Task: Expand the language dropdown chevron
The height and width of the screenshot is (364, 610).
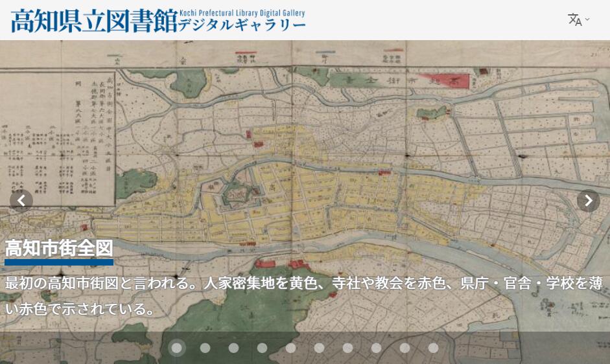Action: point(587,19)
